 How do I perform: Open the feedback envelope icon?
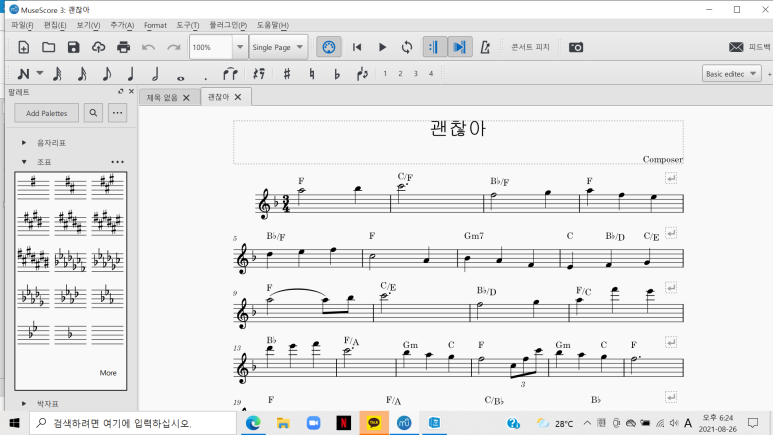coord(736,47)
